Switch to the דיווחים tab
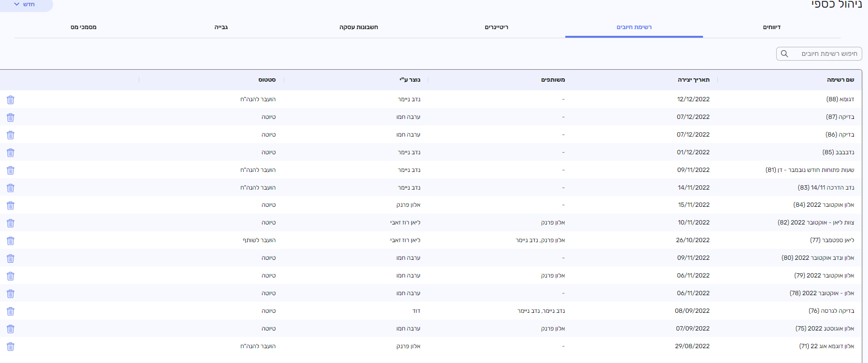 [771, 27]
